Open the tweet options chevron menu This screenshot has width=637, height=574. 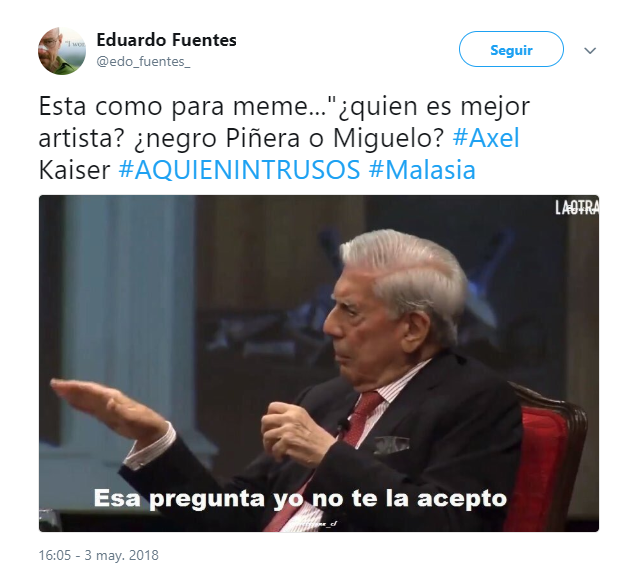pos(590,50)
